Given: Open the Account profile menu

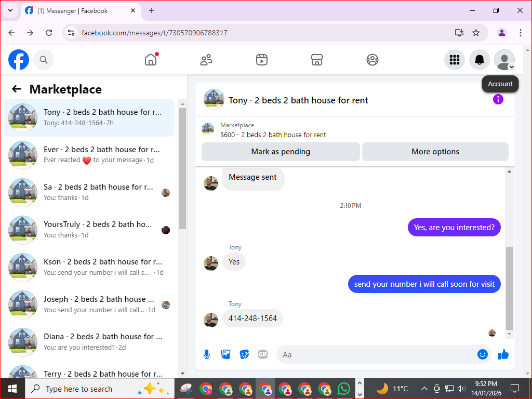Looking at the screenshot, I should tap(504, 60).
